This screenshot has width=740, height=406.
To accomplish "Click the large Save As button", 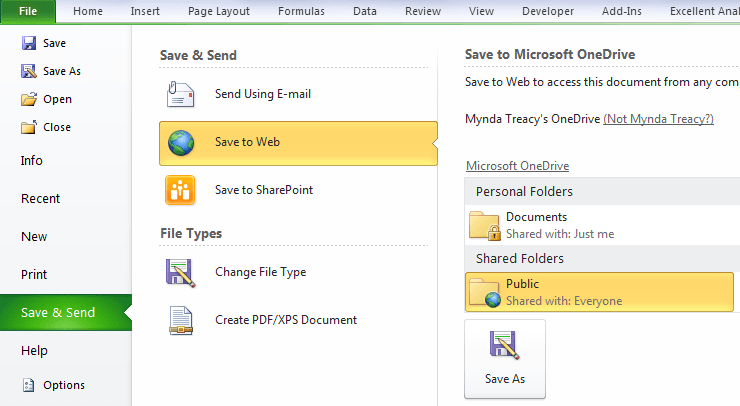I will (x=505, y=359).
